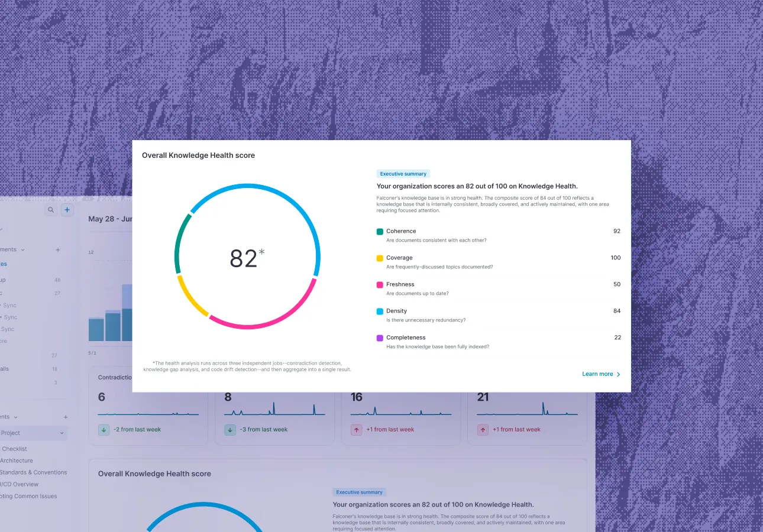Viewport: 763px width, 532px height.
Task: Select the yellow Coverage color swatch
Action: (380, 258)
